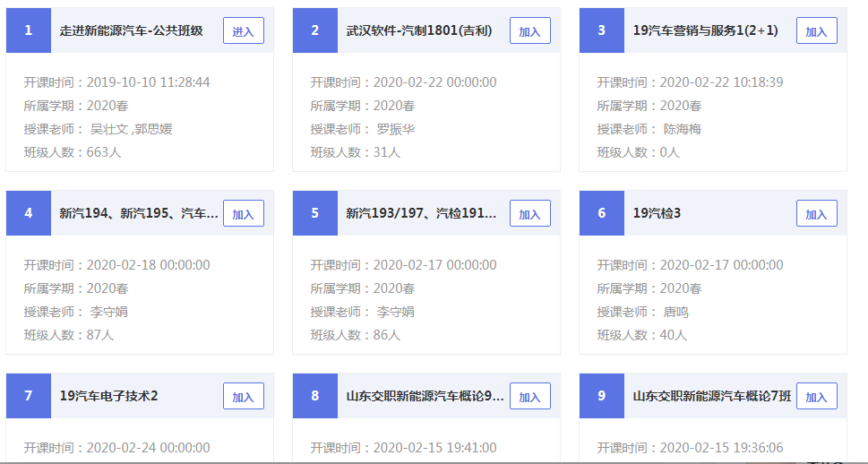Click 加入 for 武汉软件-汽制1801(吉利)

click(529, 31)
